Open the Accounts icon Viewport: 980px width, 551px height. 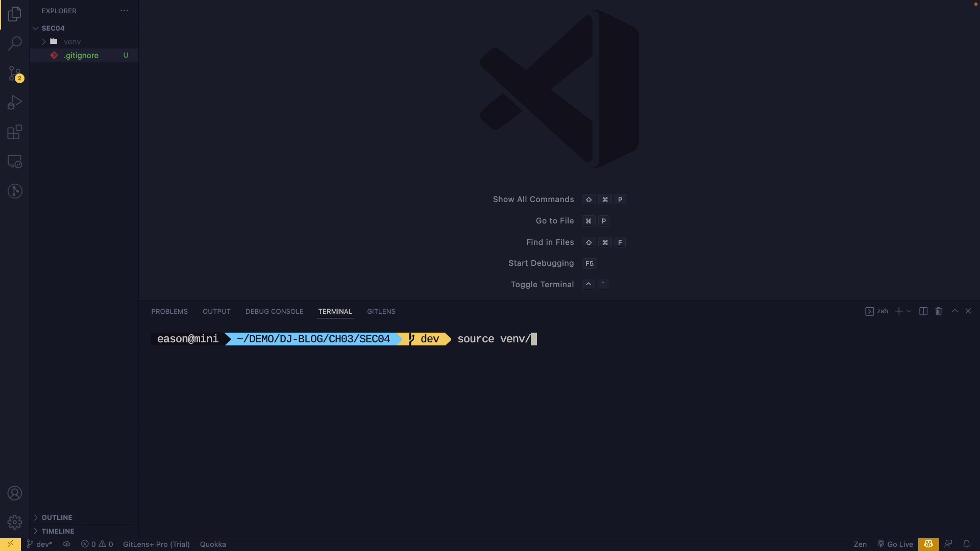tap(15, 493)
